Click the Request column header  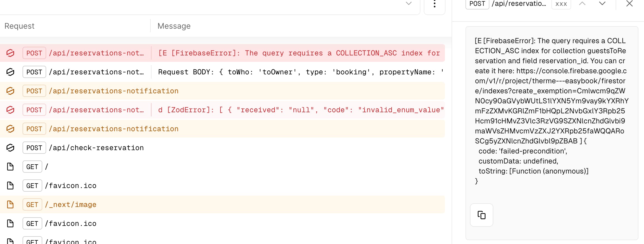tap(19, 26)
